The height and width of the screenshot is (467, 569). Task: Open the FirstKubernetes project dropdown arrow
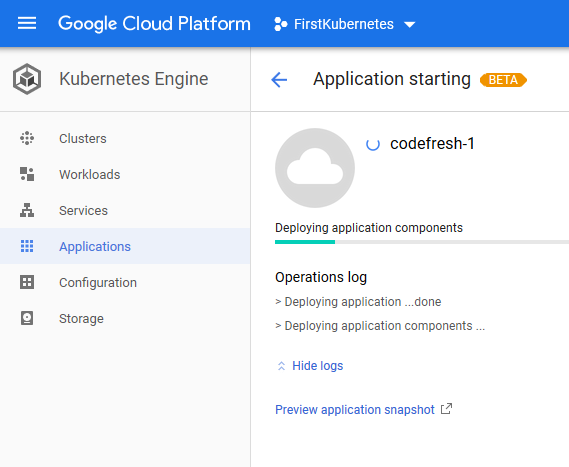point(410,25)
